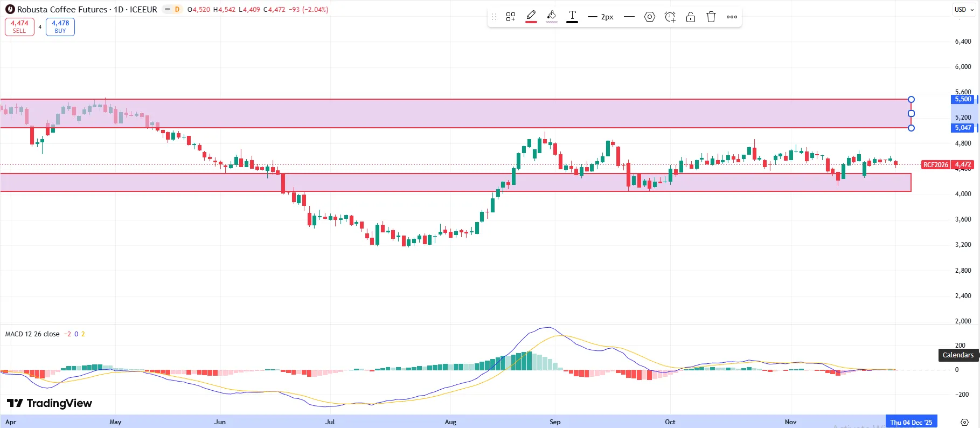Click the 4,478 BUY button
Image resolution: width=980 pixels, height=428 pixels.
[60, 26]
